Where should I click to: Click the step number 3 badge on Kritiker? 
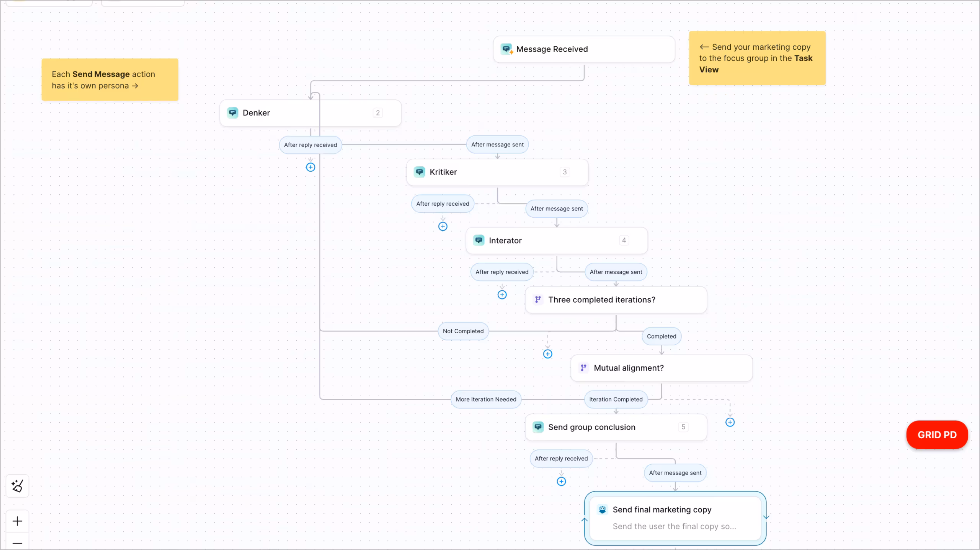click(564, 172)
